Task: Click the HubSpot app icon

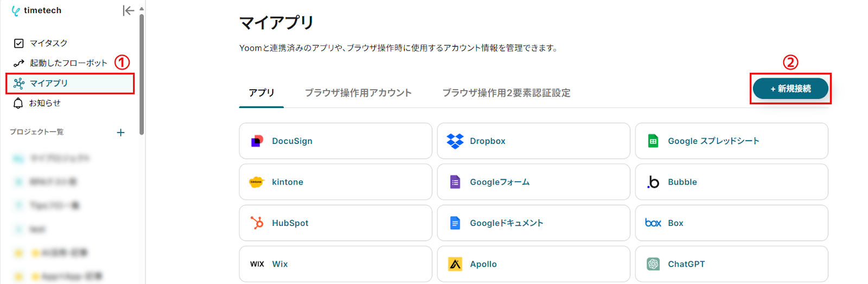Action: point(257,223)
